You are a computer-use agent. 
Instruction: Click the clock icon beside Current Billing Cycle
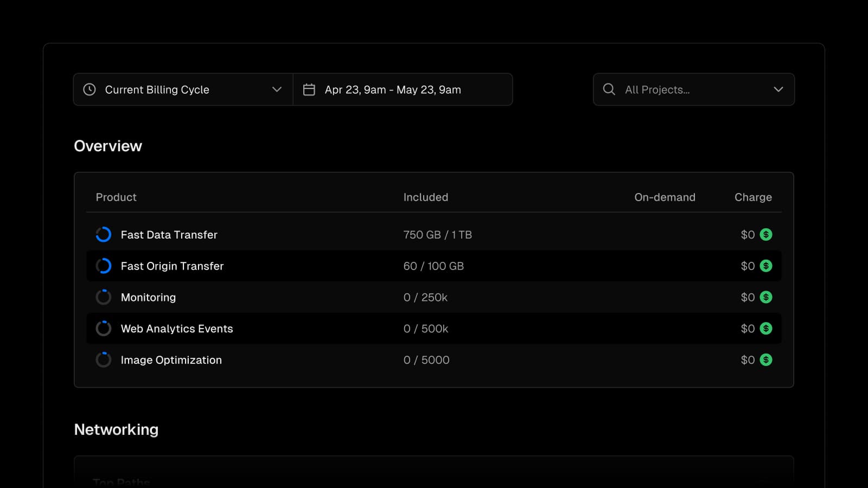[90, 89]
